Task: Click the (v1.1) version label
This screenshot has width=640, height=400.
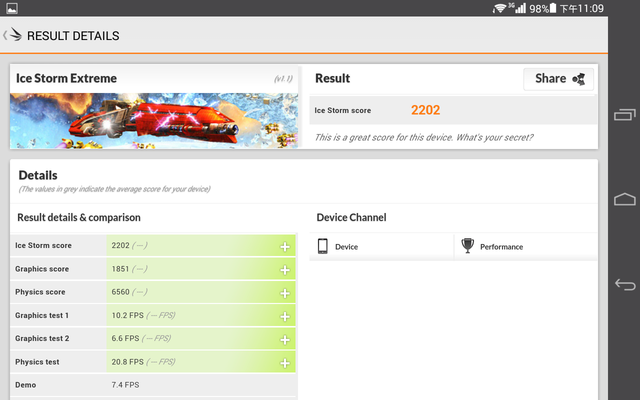Action: point(283,79)
